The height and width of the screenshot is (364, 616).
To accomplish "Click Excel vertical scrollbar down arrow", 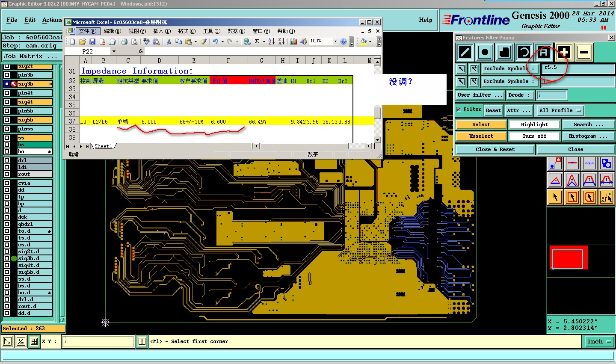I will coord(377,139).
